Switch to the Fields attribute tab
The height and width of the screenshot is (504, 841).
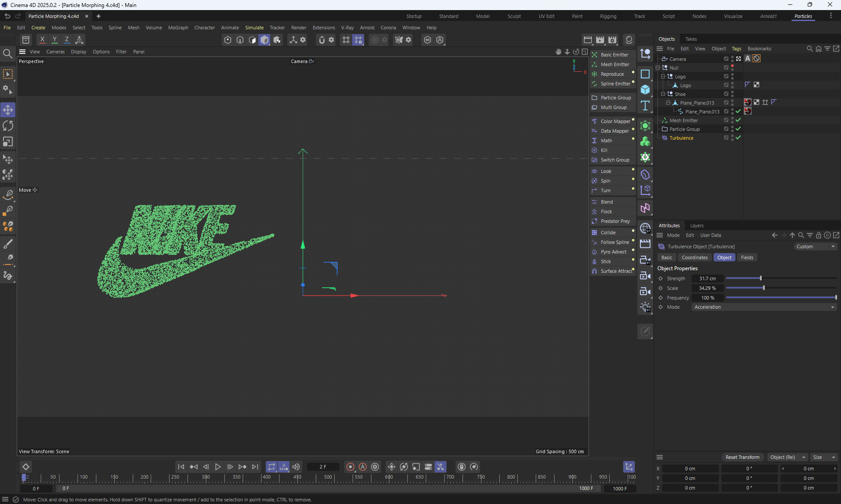[747, 257]
